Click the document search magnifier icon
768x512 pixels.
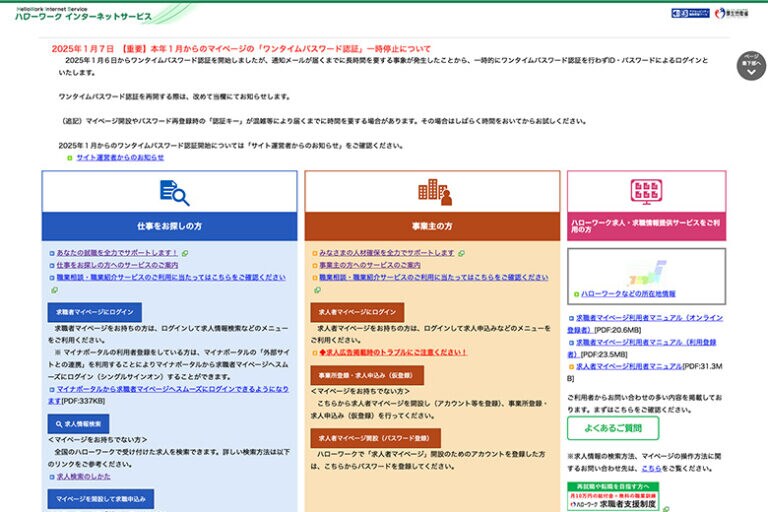[174, 193]
